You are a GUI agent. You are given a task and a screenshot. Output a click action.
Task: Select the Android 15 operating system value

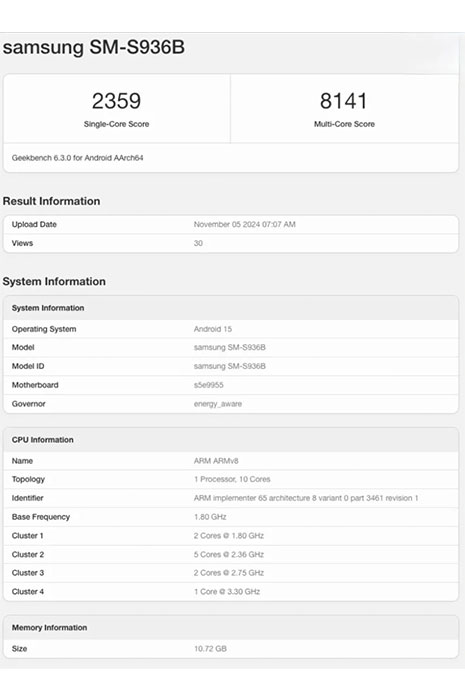pos(213,329)
